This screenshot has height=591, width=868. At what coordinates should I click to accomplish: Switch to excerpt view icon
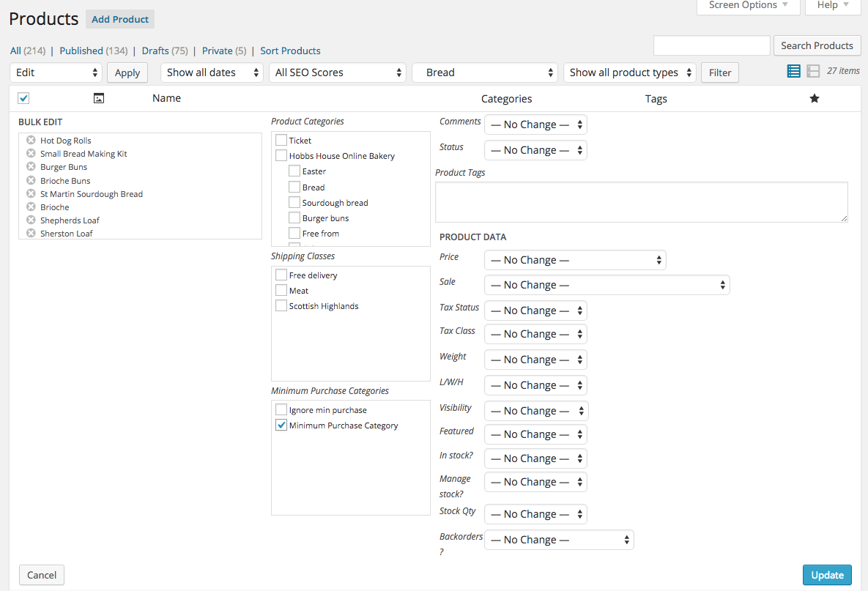813,71
